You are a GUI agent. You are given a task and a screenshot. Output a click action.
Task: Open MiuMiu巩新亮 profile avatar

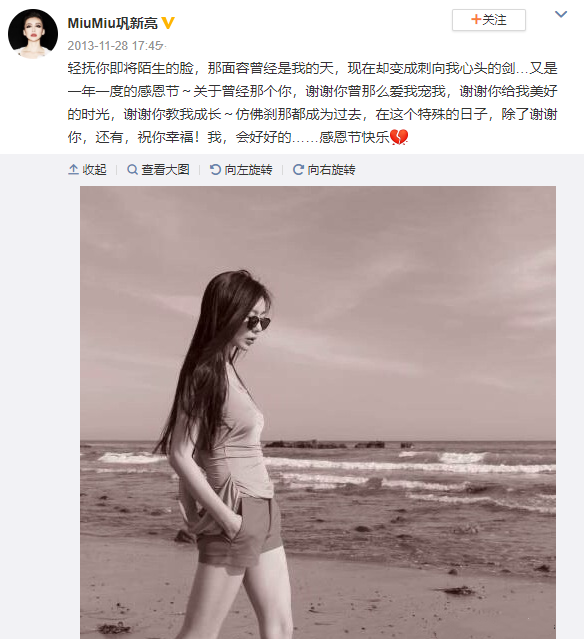tap(33, 34)
